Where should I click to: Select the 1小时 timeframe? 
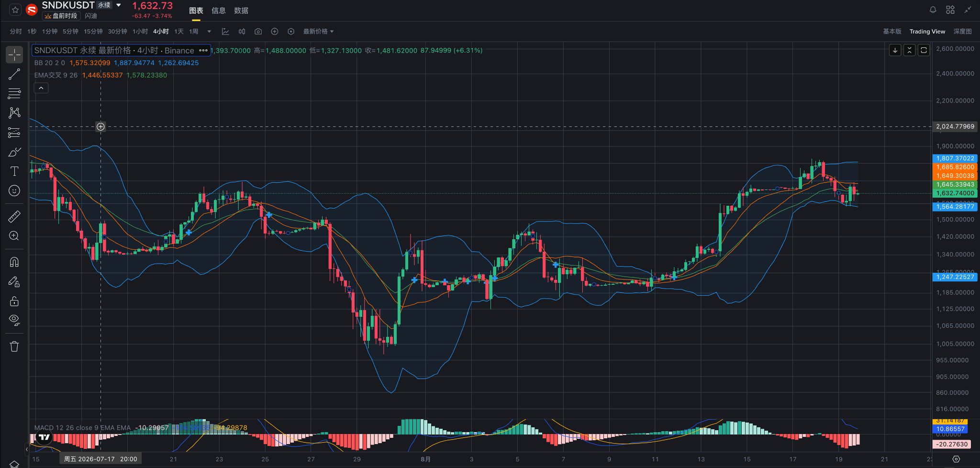pos(140,32)
